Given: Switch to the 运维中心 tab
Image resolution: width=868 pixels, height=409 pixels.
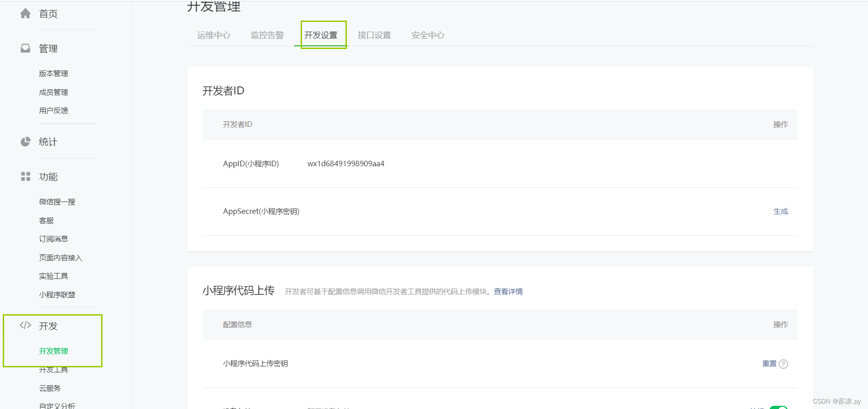Looking at the screenshot, I should 214,35.
